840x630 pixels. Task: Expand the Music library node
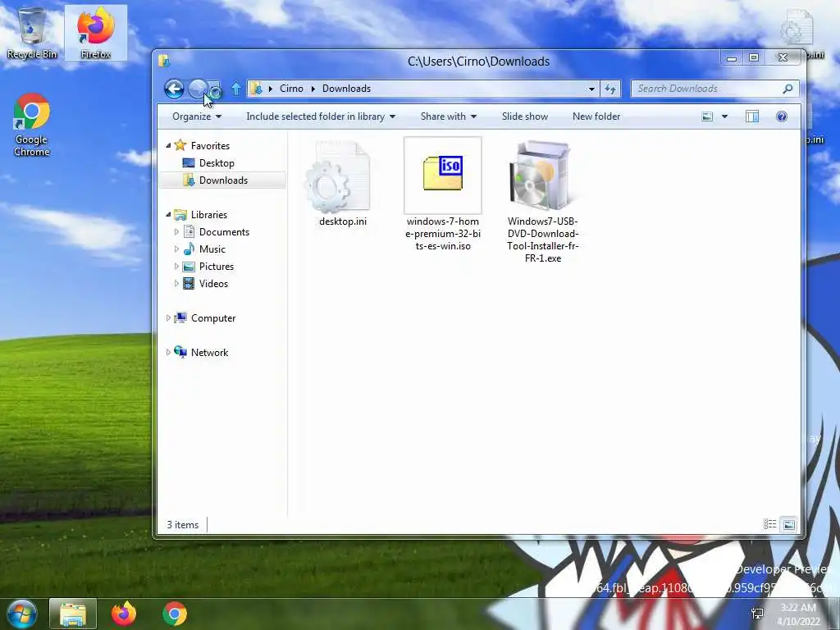pyautogui.click(x=176, y=249)
